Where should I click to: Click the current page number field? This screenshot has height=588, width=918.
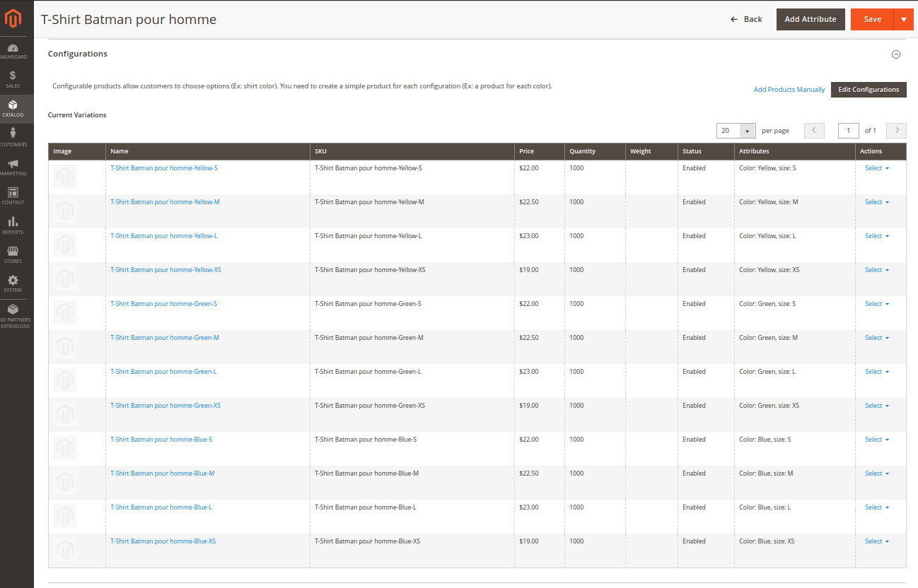(849, 130)
